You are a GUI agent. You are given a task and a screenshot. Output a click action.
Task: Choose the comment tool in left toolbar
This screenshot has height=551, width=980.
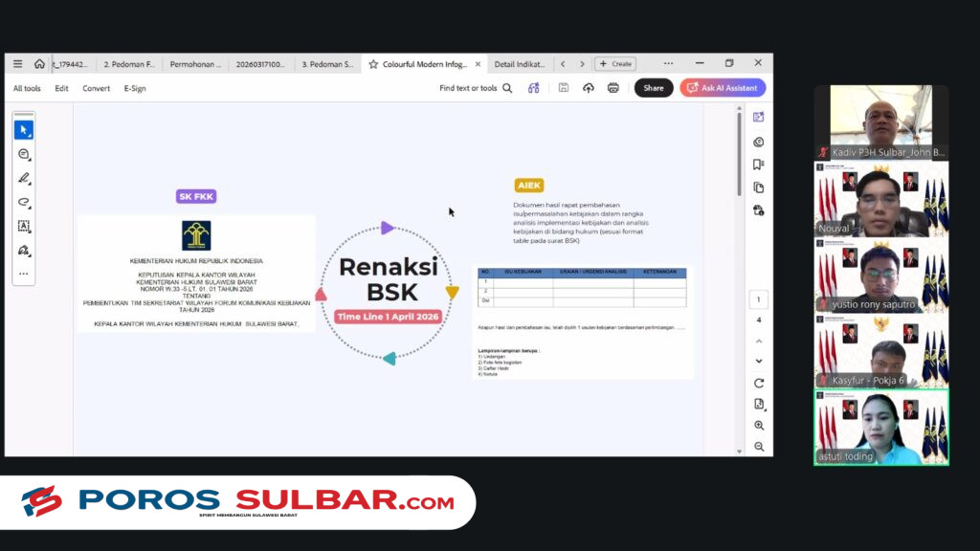(23, 154)
